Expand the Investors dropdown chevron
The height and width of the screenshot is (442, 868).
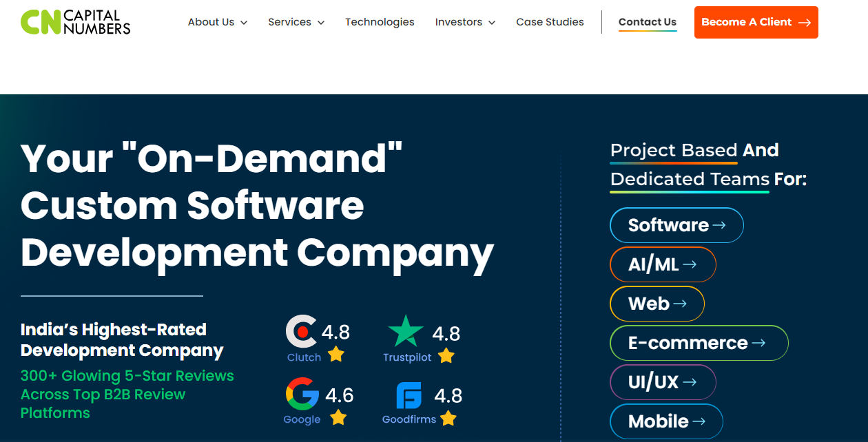492,23
